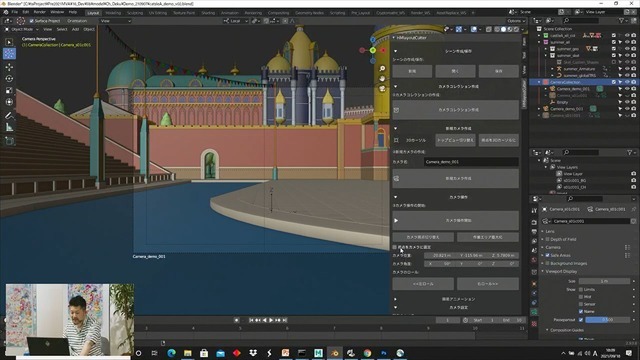Toggle the Passepartout checkbox
The height and width of the screenshot is (360, 640).
[x=581, y=320]
